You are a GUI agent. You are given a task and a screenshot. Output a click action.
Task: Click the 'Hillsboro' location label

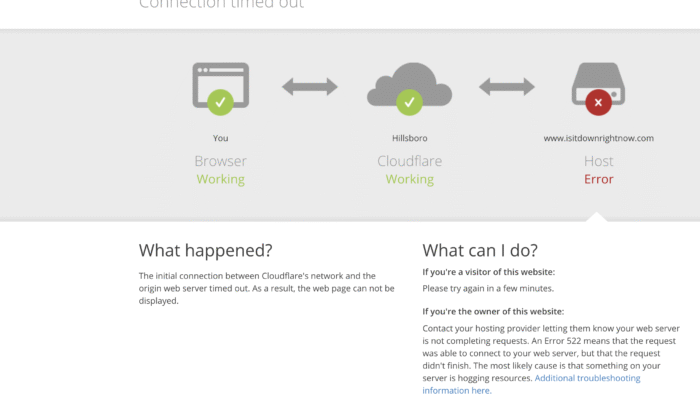[x=409, y=138]
